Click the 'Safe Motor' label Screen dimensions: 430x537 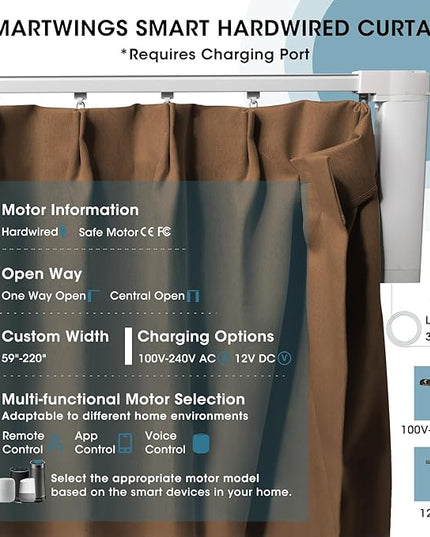[108, 233]
